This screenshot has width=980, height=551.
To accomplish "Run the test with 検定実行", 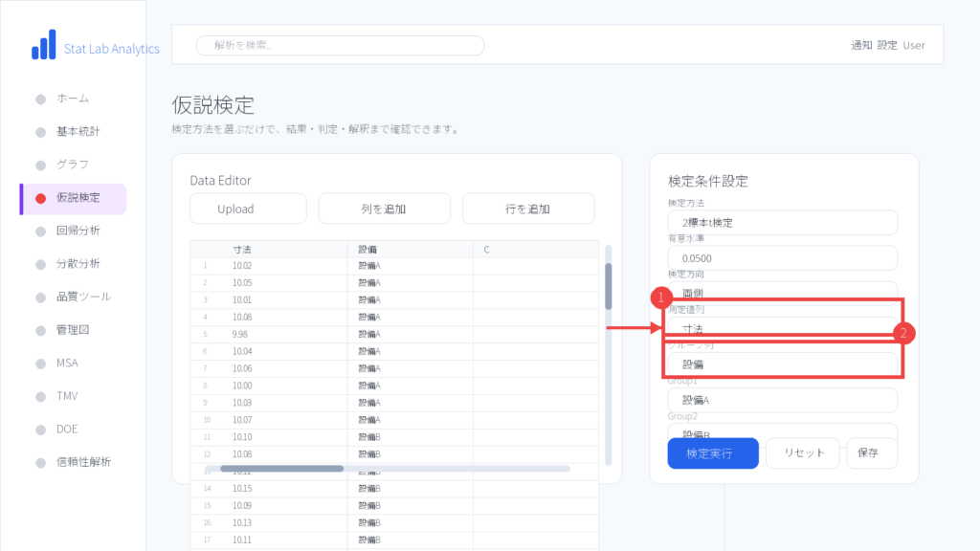I will (x=713, y=453).
